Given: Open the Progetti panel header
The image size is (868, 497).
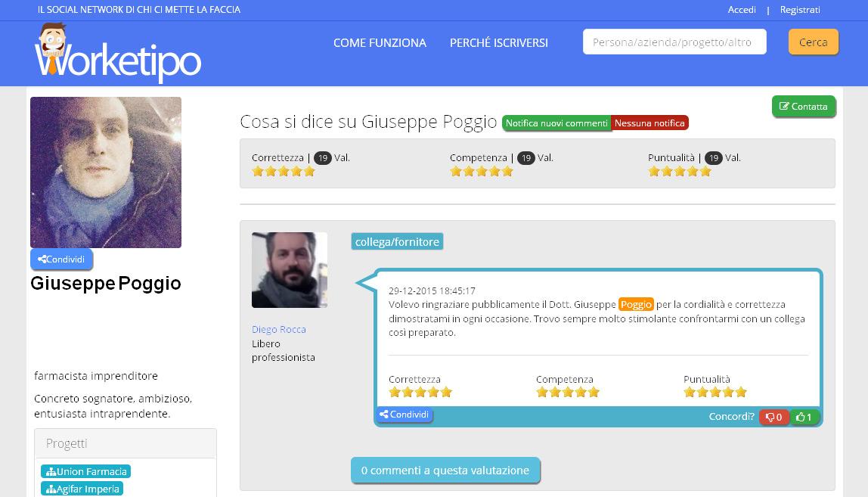Looking at the screenshot, I should (x=126, y=443).
